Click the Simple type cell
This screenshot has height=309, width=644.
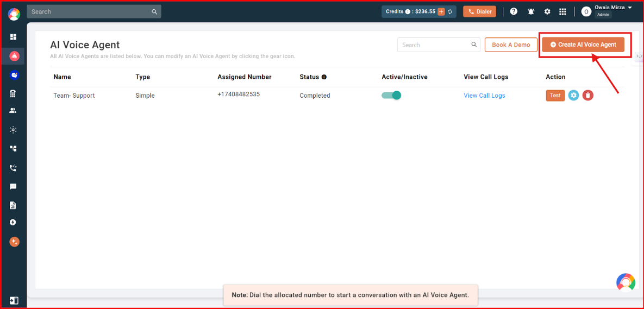(x=145, y=96)
